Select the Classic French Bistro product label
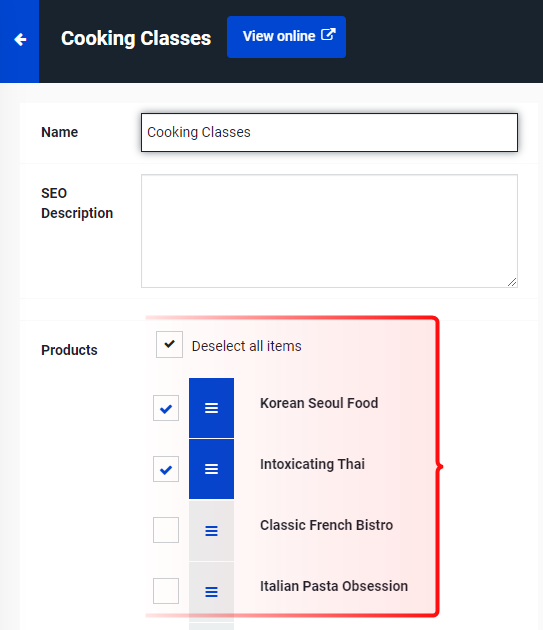 coord(326,525)
